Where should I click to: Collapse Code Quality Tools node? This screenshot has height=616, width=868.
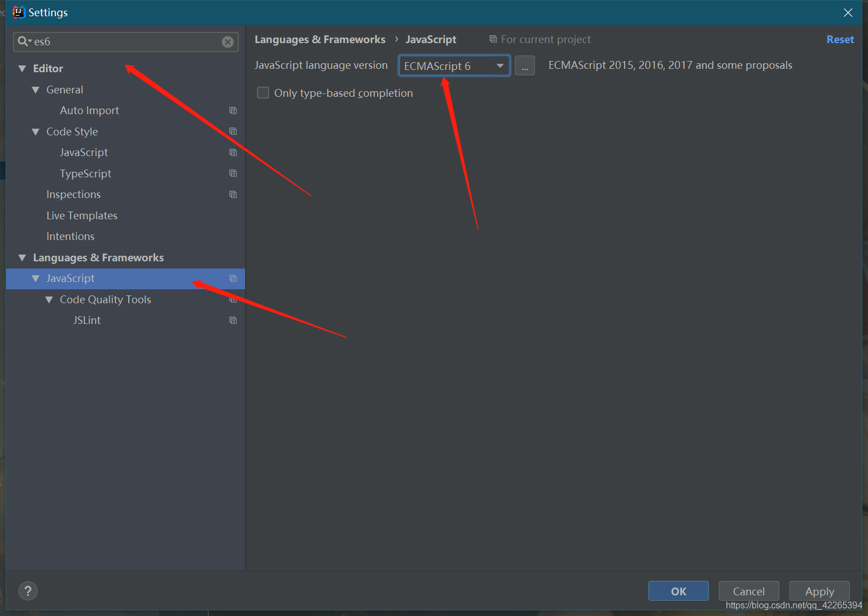pos(49,300)
